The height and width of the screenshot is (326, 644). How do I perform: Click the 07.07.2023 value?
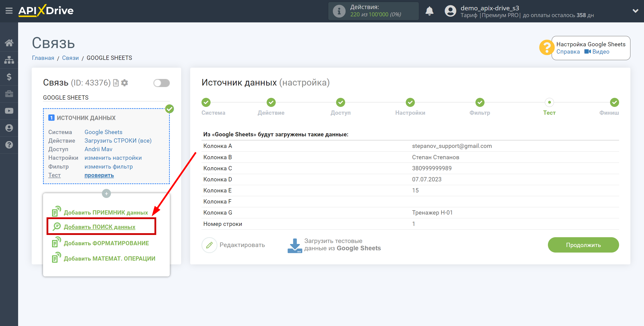tap(427, 179)
